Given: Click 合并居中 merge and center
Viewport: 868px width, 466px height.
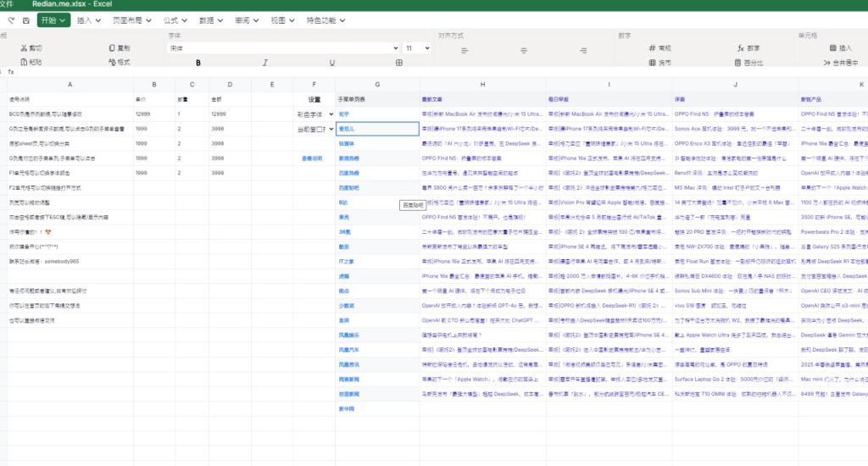Looking at the screenshot, I should (840, 63).
